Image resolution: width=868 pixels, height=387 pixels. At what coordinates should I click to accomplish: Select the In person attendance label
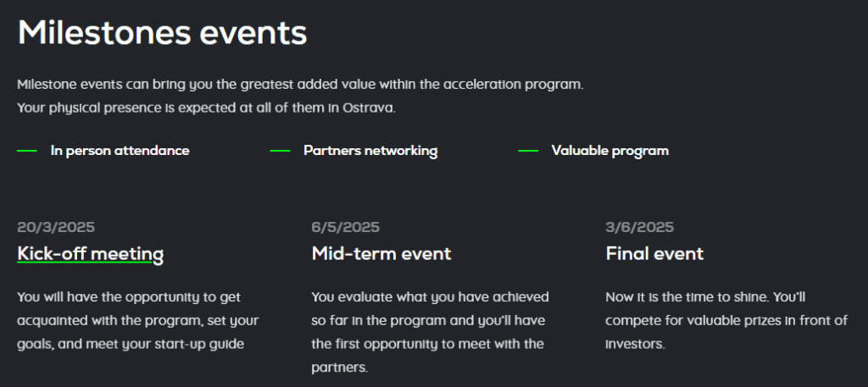coord(120,151)
